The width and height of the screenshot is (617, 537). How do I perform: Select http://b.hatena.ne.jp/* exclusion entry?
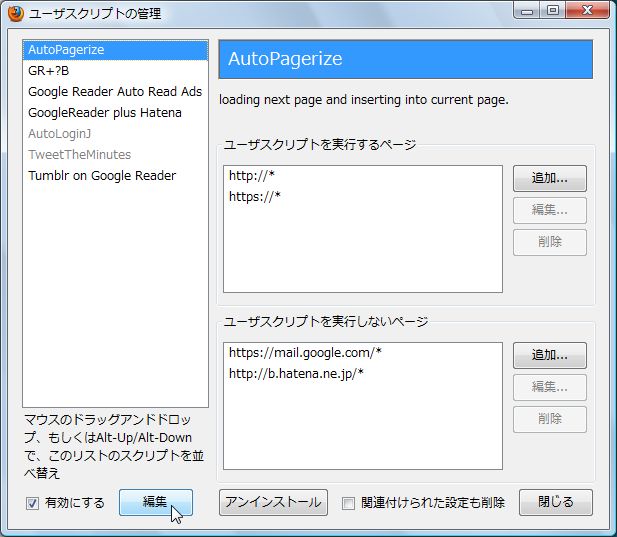[x=363, y=374]
